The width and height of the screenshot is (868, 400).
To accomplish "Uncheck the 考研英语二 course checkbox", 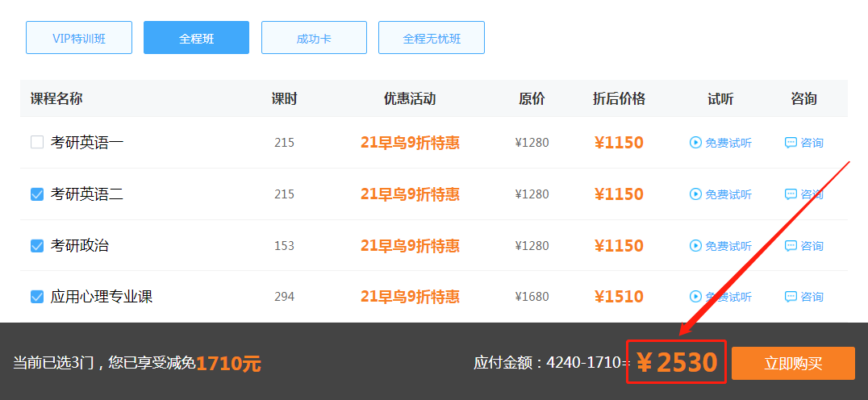I will click(37, 194).
